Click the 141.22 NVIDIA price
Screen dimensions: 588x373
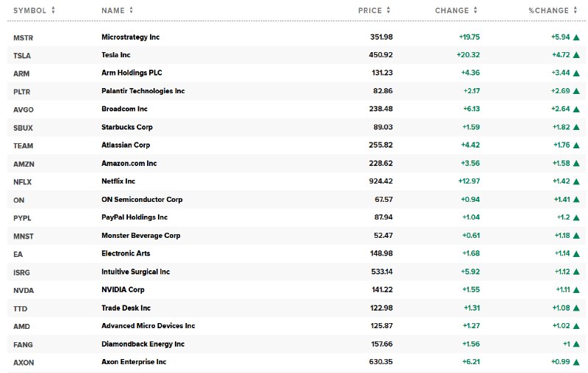coord(382,289)
